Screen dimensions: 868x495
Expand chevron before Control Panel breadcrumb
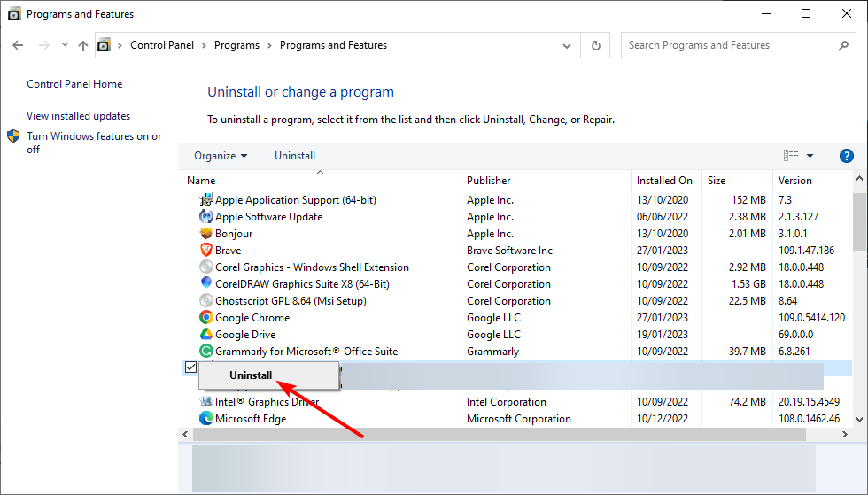pos(120,45)
